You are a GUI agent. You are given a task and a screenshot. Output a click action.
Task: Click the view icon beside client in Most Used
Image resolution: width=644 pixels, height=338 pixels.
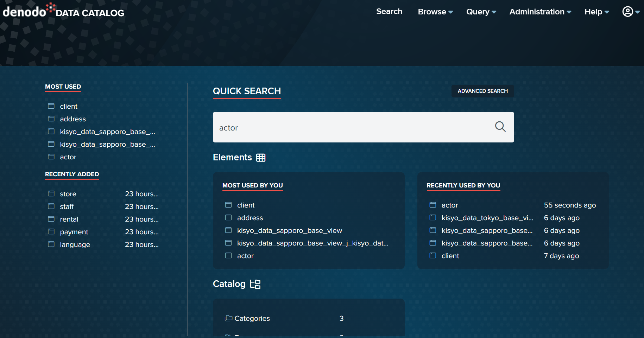click(x=51, y=106)
